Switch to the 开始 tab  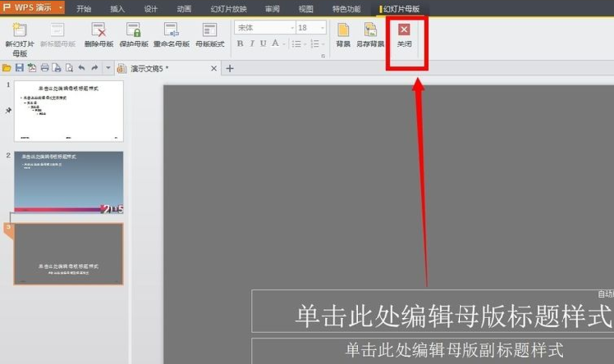tap(84, 9)
